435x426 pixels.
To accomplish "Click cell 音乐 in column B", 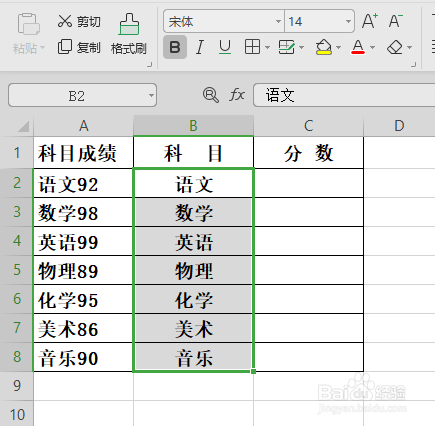I will click(194, 357).
